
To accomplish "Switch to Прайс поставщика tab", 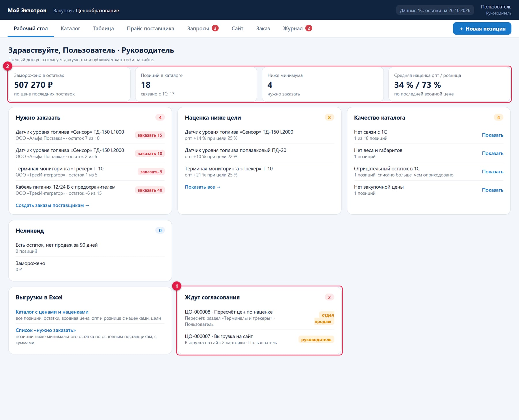I will (x=151, y=29).
